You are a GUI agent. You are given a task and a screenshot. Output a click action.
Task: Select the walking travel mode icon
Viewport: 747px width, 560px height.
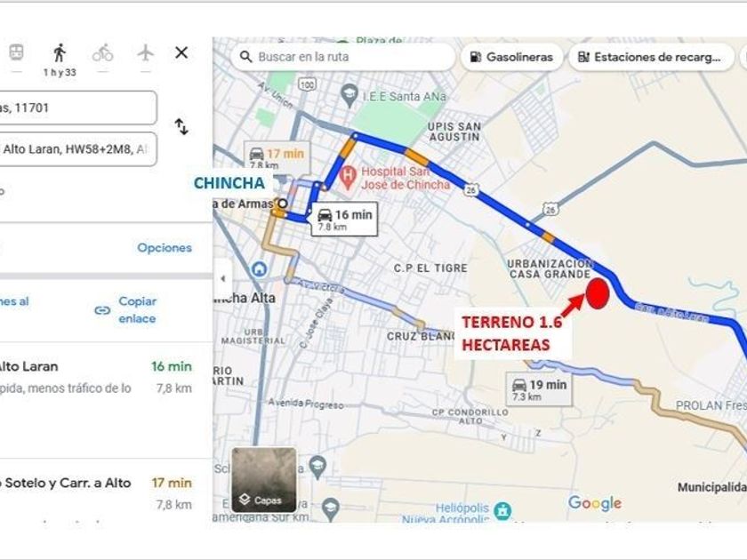60,52
